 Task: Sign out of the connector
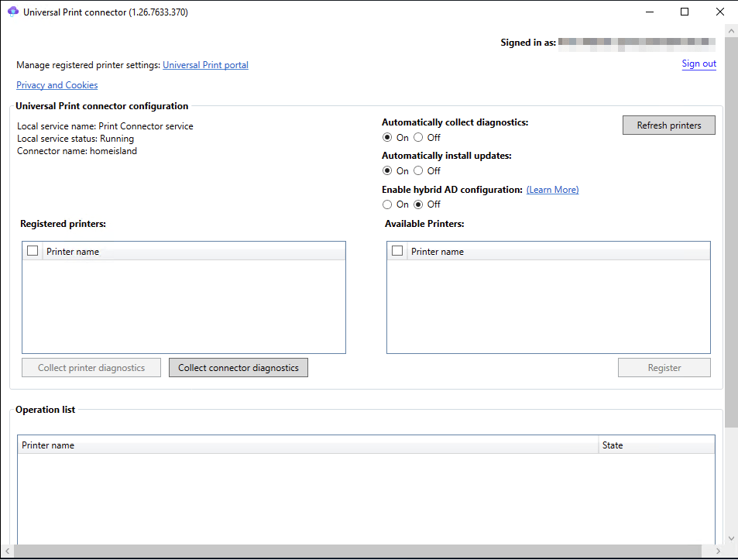[x=699, y=64]
